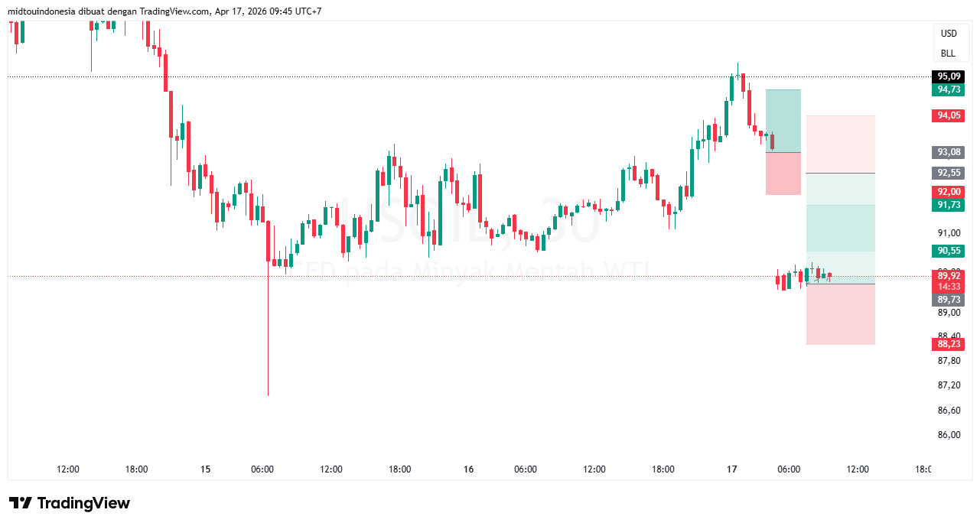Click the green 91,73 price tag
This screenshot has height=526, width=980.
pos(949,205)
